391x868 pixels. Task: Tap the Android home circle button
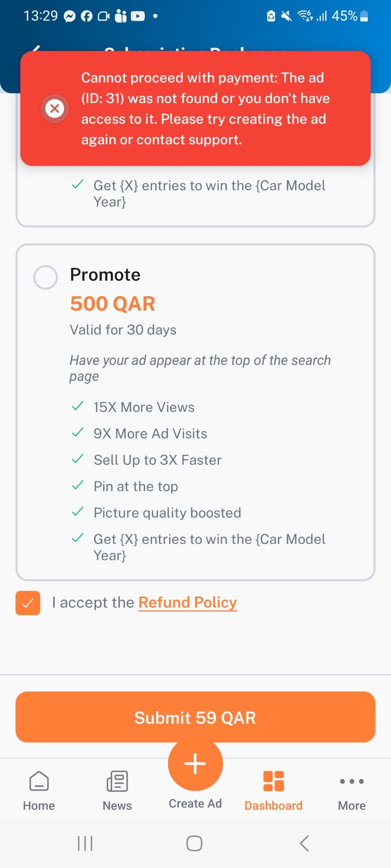click(x=195, y=843)
